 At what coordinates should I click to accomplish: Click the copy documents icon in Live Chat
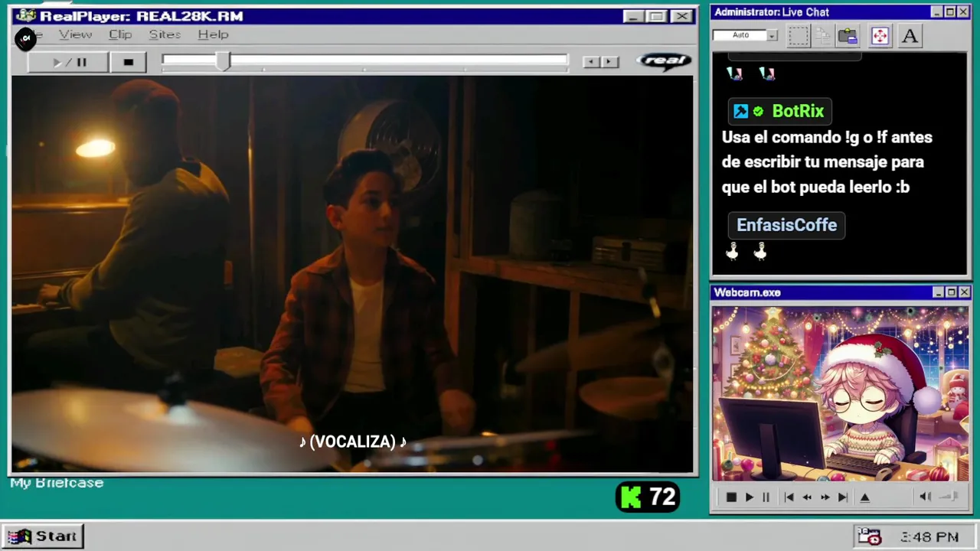823,36
